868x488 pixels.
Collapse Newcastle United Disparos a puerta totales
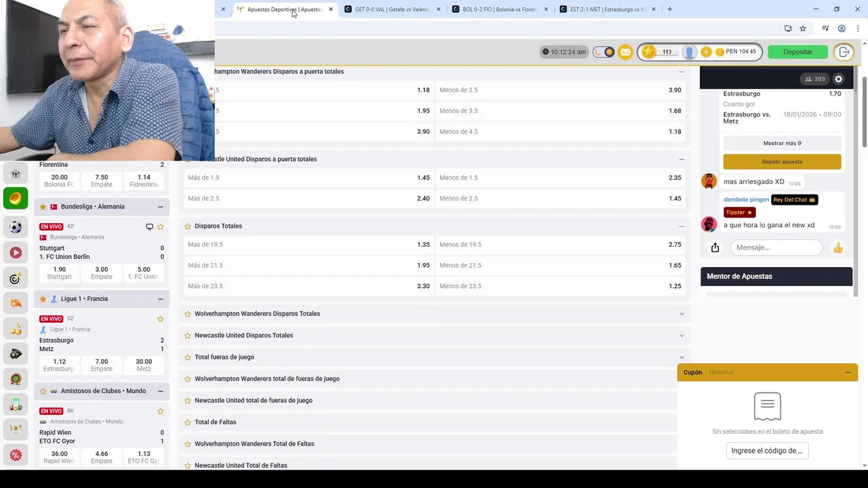pyautogui.click(x=682, y=159)
